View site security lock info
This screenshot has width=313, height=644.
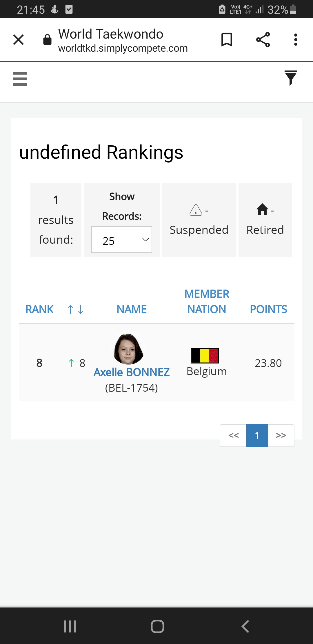click(x=47, y=39)
